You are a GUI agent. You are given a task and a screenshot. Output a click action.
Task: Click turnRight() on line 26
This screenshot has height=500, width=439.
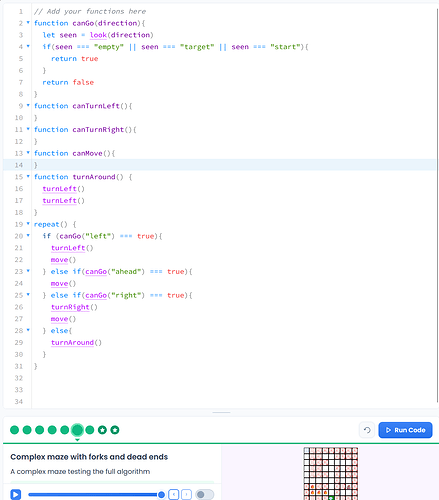pos(74,307)
